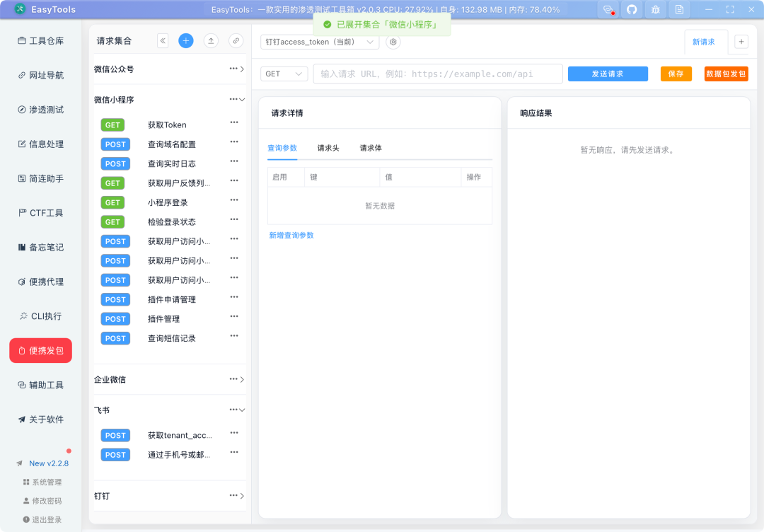Select the 新请求 tab

click(704, 42)
